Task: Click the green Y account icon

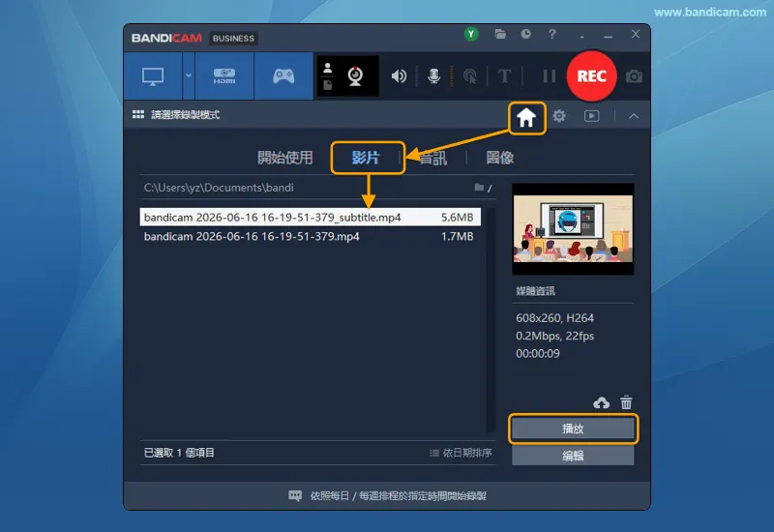Action: (x=471, y=34)
